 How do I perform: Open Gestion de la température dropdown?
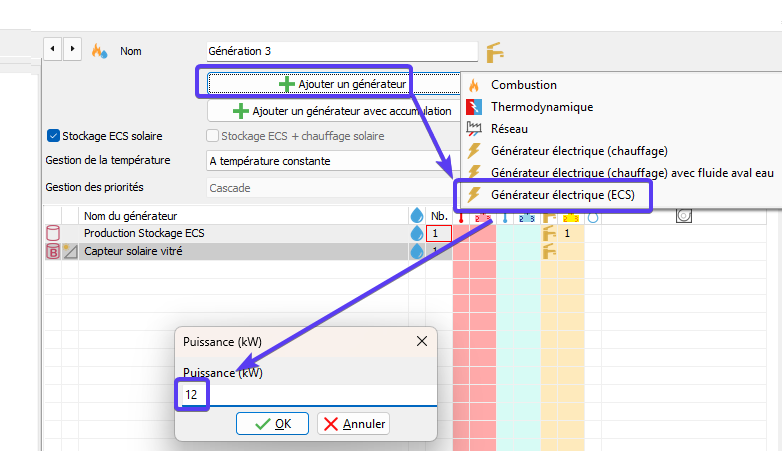330,160
